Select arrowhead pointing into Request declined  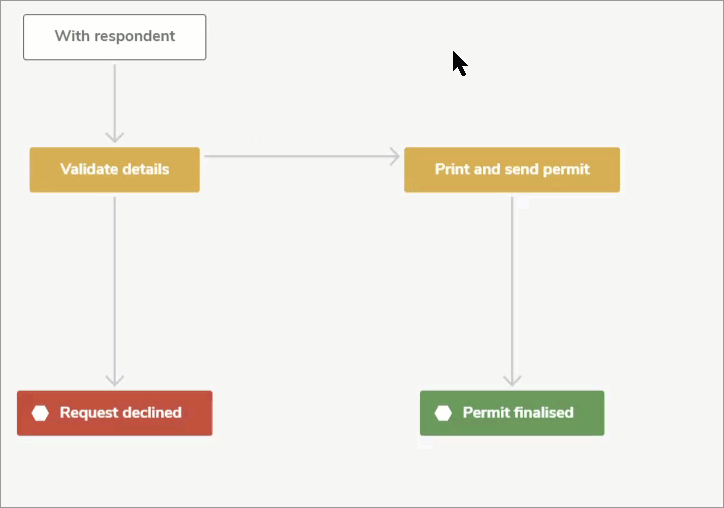(x=115, y=381)
